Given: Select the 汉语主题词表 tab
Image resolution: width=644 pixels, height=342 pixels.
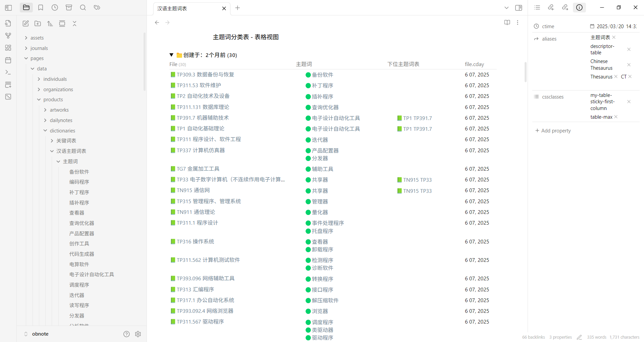Looking at the screenshot, I should pyautogui.click(x=188, y=8).
